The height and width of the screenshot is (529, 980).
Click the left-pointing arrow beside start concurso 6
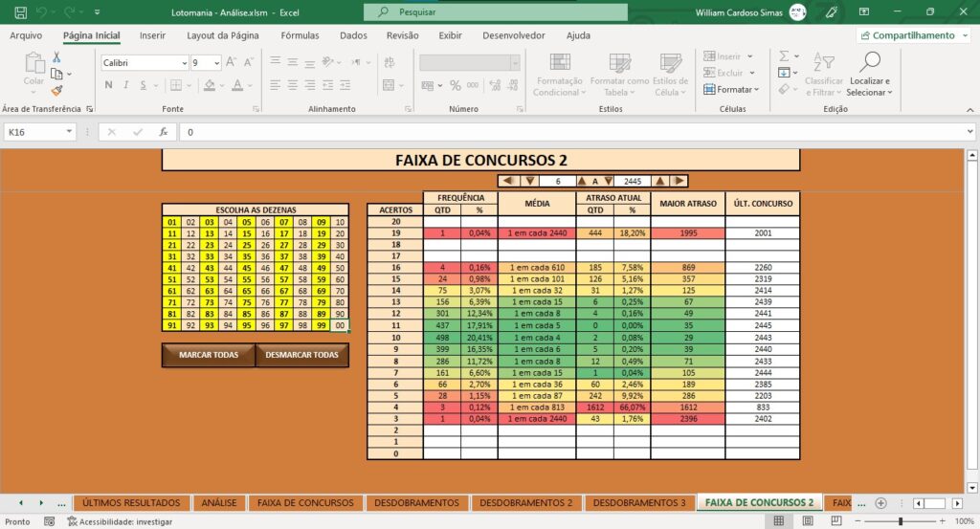point(508,181)
